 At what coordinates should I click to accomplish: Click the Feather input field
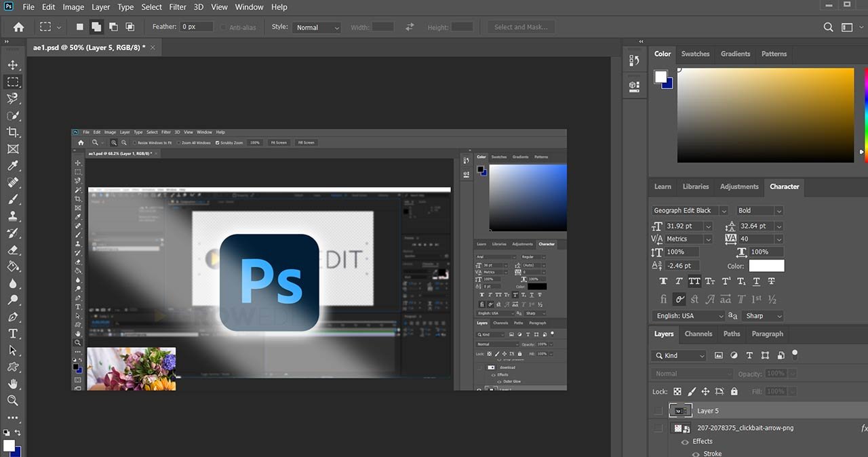(x=197, y=27)
